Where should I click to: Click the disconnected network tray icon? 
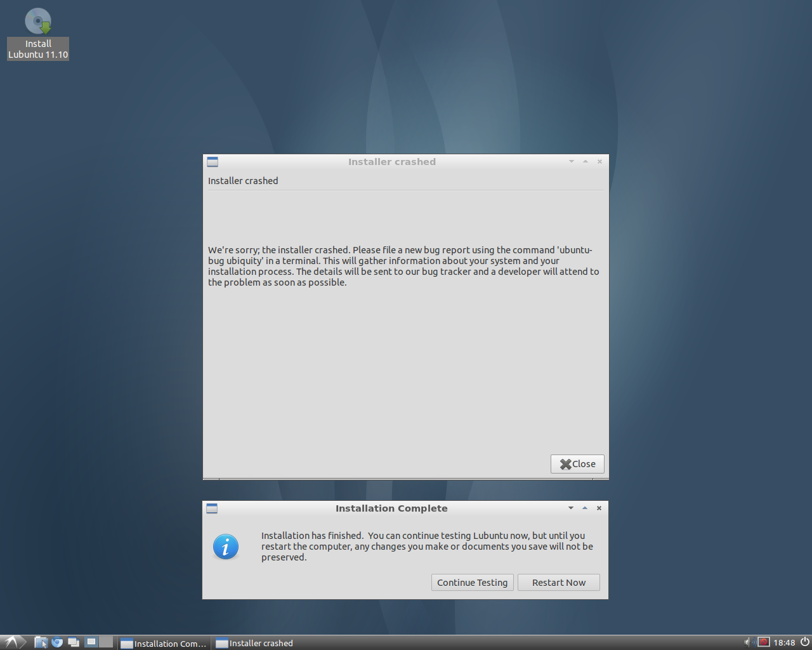pyautogui.click(x=764, y=642)
